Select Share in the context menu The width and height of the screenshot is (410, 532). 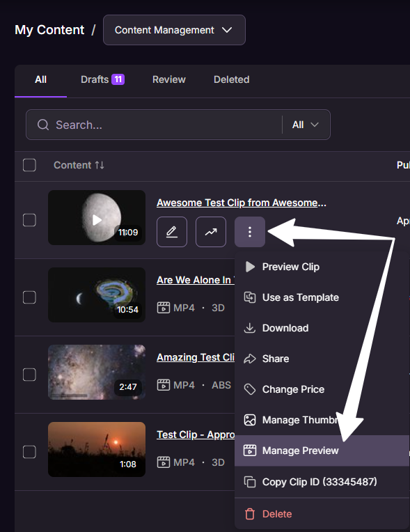pyautogui.click(x=322, y=359)
